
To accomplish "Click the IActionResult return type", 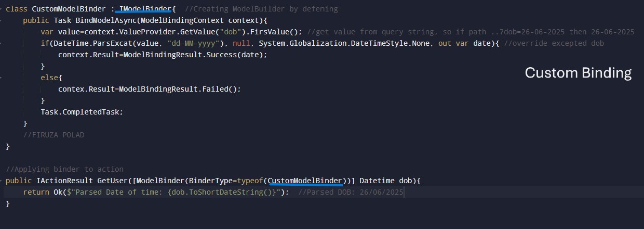I will 58,181.
